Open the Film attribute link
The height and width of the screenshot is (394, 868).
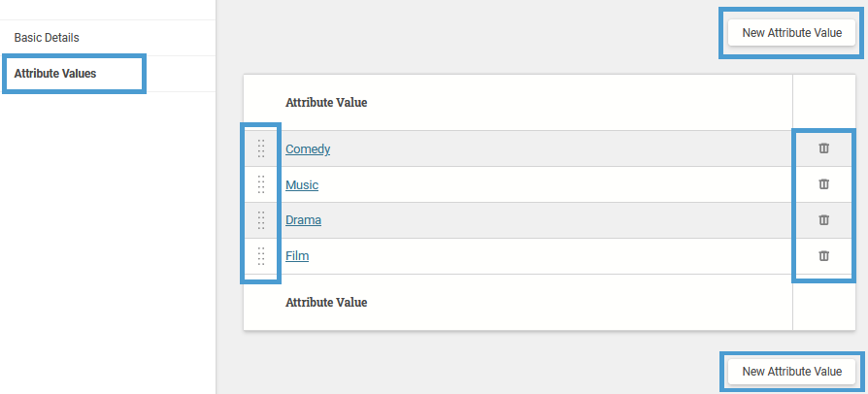click(x=297, y=255)
